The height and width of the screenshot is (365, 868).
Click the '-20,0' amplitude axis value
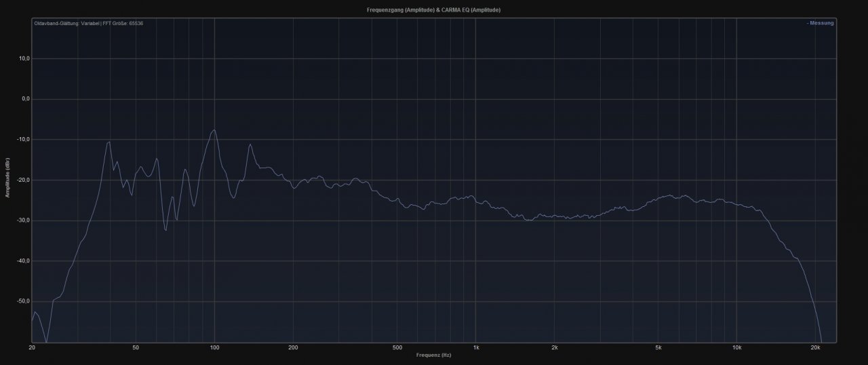point(23,180)
